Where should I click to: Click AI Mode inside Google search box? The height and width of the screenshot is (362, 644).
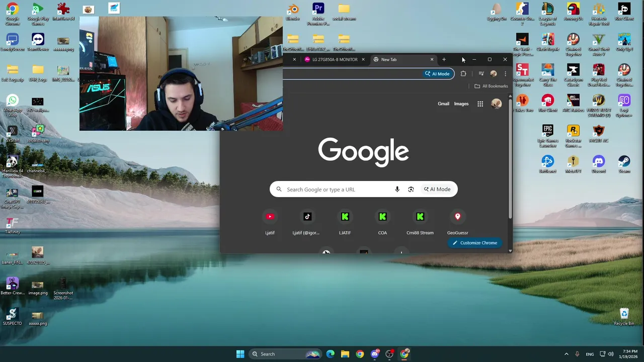pyautogui.click(x=437, y=190)
